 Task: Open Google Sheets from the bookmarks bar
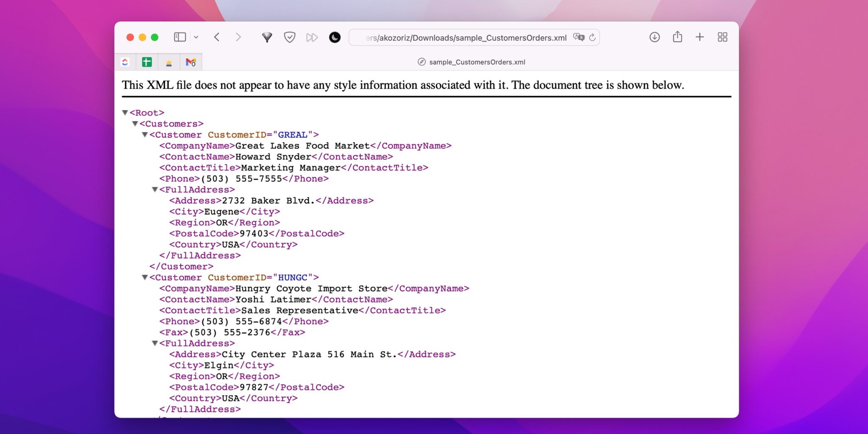(x=147, y=62)
